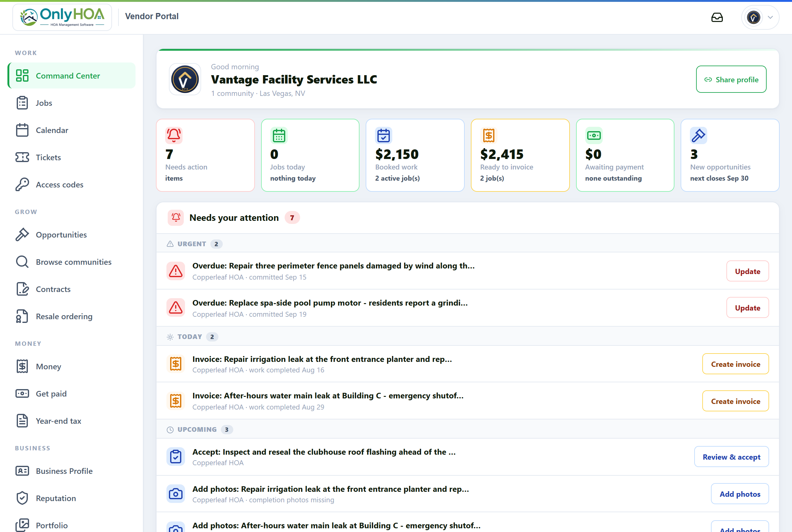
Task: Open Browse communities
Action: pyautogui.click(x=72, y=262)
